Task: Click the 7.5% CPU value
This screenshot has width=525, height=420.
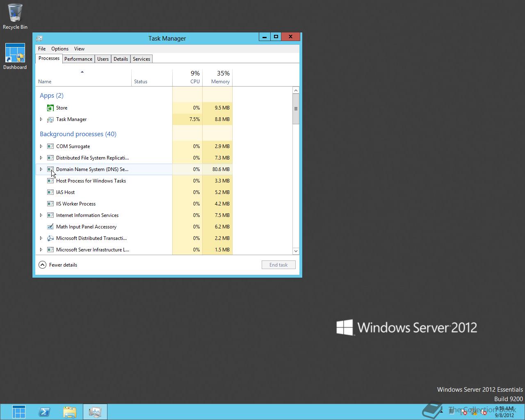Action: coord(194,119)
